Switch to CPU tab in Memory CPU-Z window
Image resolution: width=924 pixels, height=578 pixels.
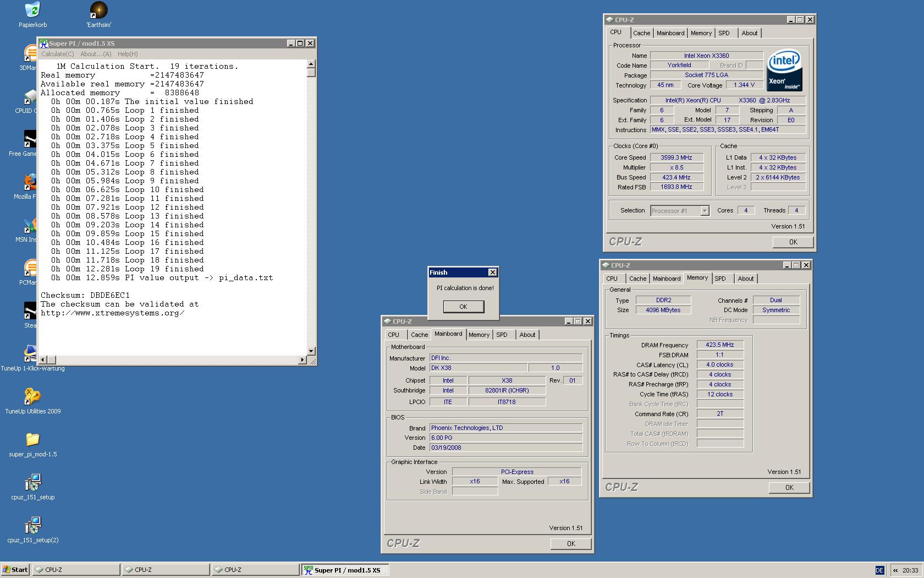click(x=612, y=279)
